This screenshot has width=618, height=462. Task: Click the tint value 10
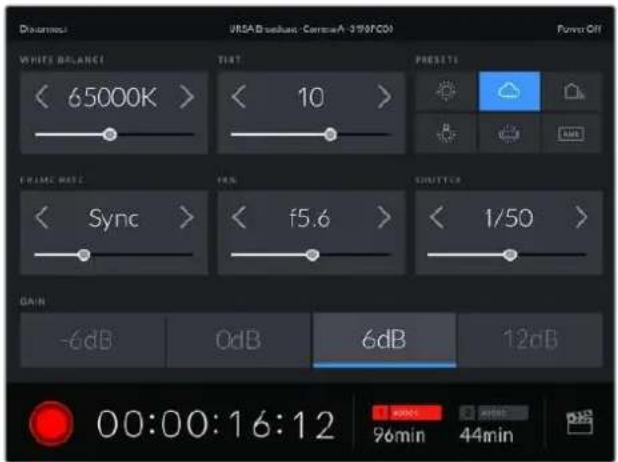tap(311, 97)
